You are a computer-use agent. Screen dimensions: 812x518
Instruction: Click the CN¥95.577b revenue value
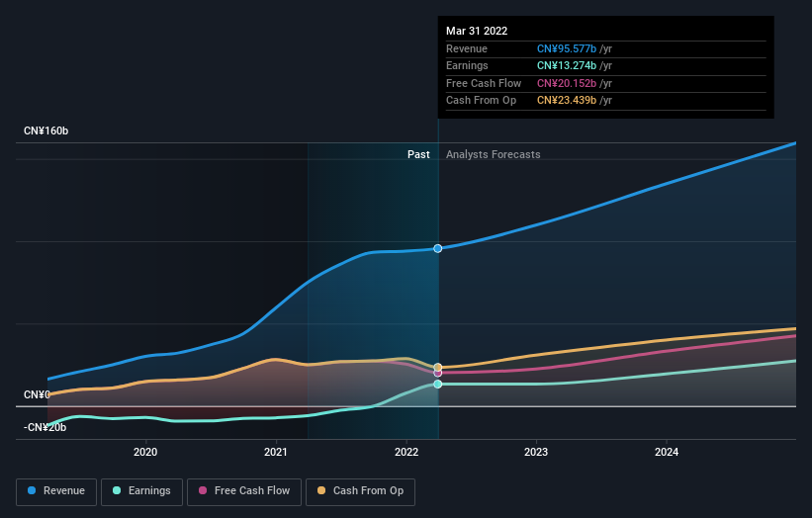(x=567, y=48)
